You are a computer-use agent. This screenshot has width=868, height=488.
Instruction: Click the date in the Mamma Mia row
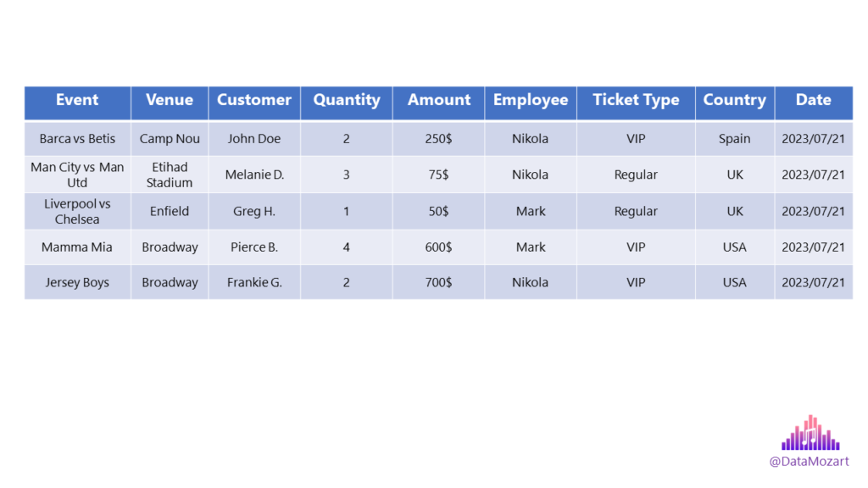click(x=814, y=247)
